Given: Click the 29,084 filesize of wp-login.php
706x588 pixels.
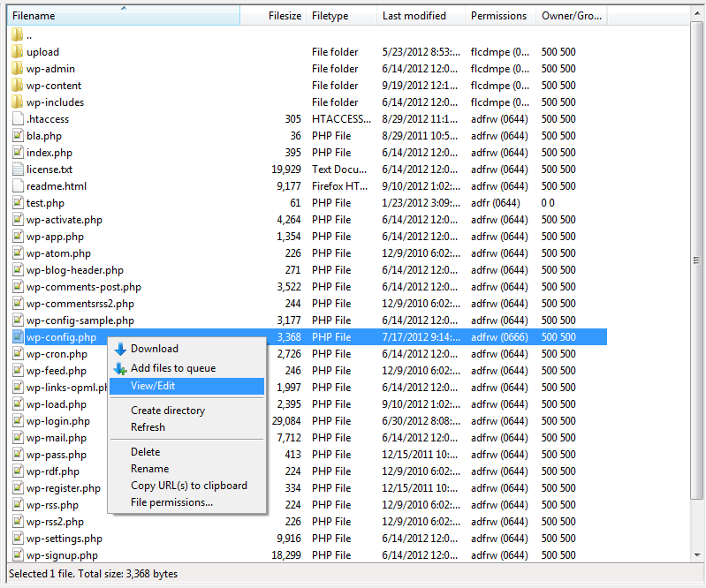Looking at the screenshot, I should pyautogui.click(x=286, y=420).
